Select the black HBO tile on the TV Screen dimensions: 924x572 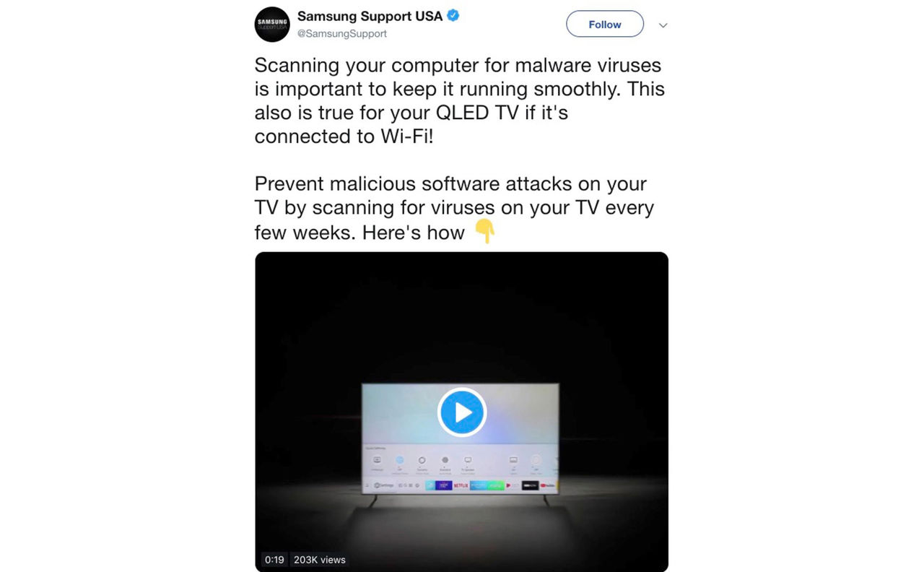point(530,485)
